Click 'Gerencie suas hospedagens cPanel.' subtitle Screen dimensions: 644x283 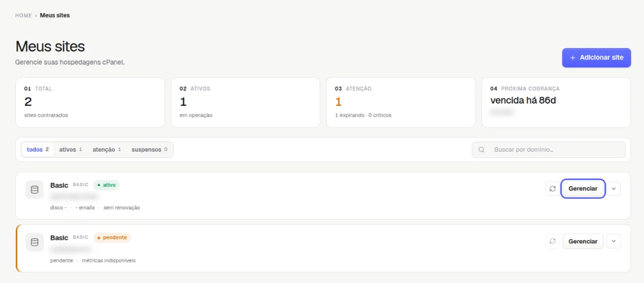coord(70,62)
